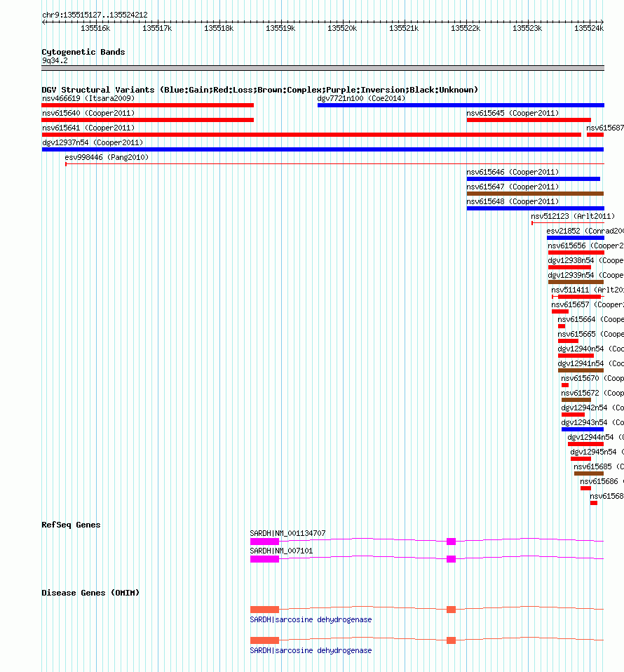Screen dimensions: 624x672
Task: Open the dgv12945n54 variant label
Action: pos(597,452)
